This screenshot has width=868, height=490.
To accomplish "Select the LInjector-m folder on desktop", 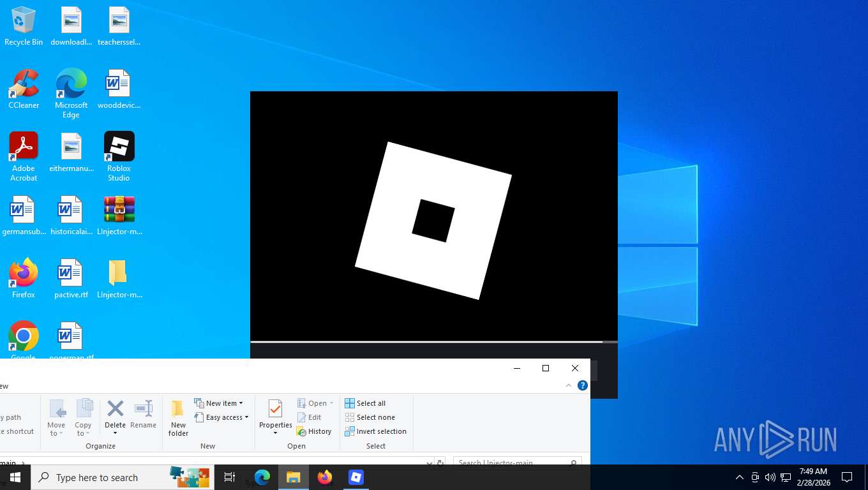I will click(x=119, y=279).
